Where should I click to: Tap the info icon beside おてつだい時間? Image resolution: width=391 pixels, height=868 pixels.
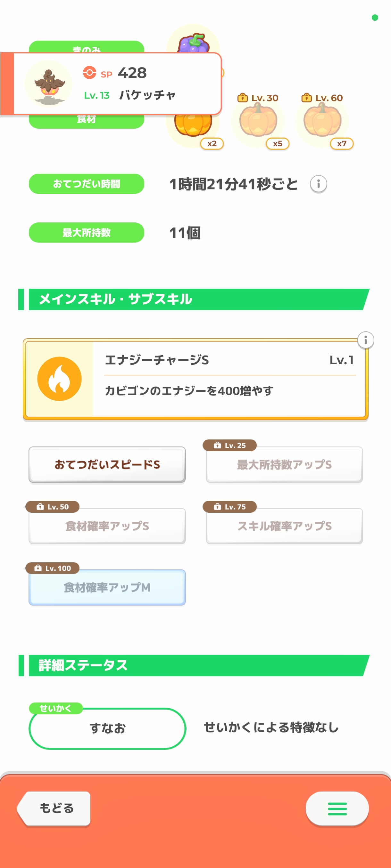point(318,184)
